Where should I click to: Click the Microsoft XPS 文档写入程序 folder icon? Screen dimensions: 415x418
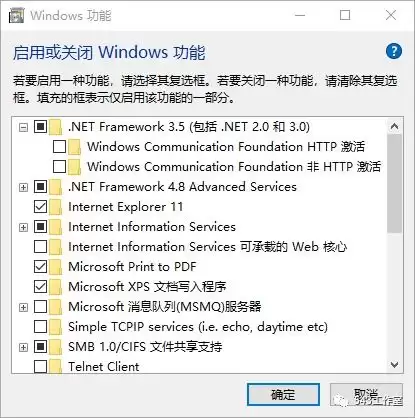[55, 287]
